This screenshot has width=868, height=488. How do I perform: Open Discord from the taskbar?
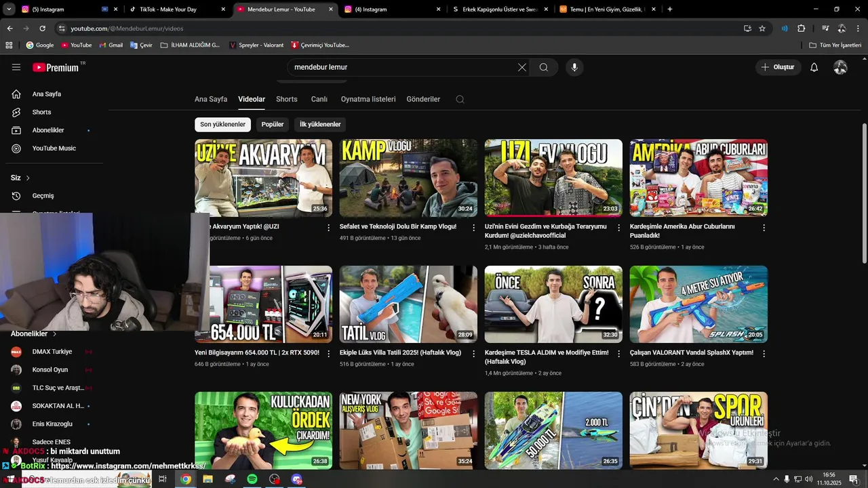(296, 479)
